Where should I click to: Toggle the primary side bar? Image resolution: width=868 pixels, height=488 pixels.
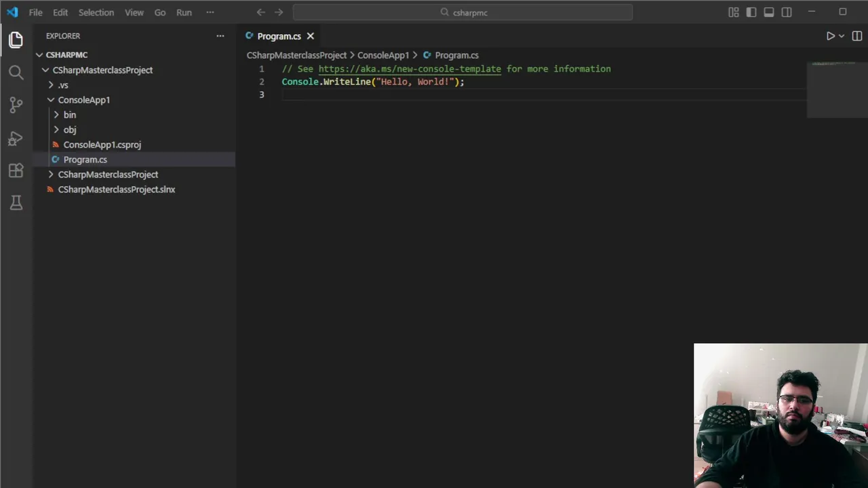tap(751, 12)
